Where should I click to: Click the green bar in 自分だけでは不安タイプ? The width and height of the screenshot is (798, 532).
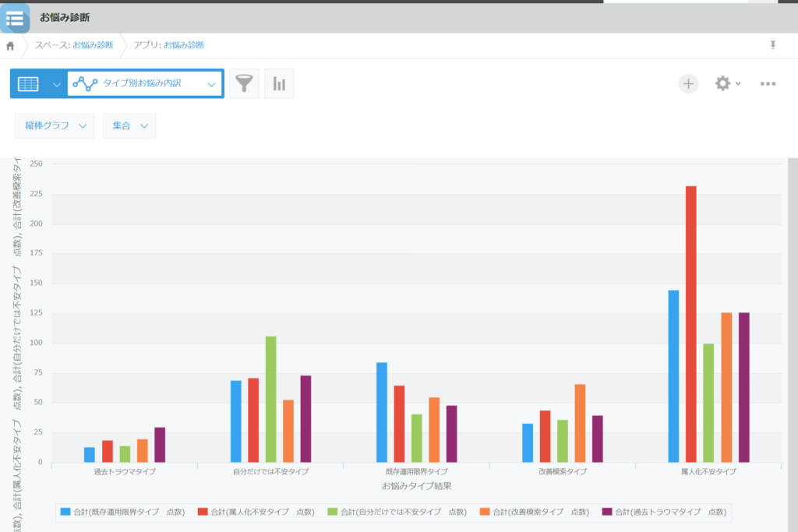(271, 400)
